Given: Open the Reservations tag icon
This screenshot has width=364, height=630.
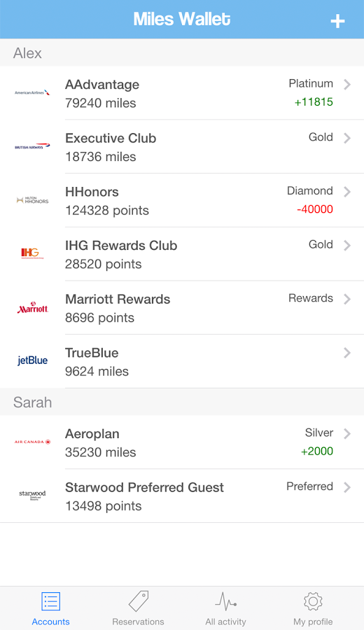Looking at the screenshot, I should click(139, 601).
